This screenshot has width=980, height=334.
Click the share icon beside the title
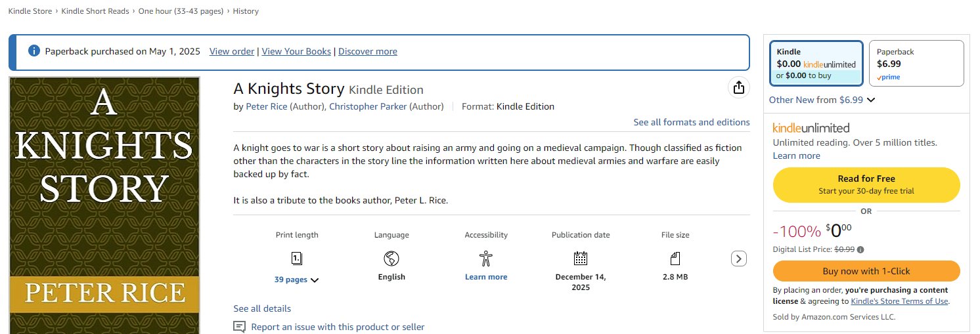click(738, 88)
